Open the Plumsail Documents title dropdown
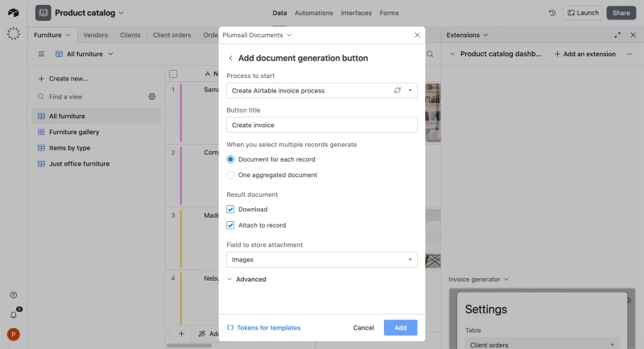This screenshot has height=349, width=644. tap(257, 35)
